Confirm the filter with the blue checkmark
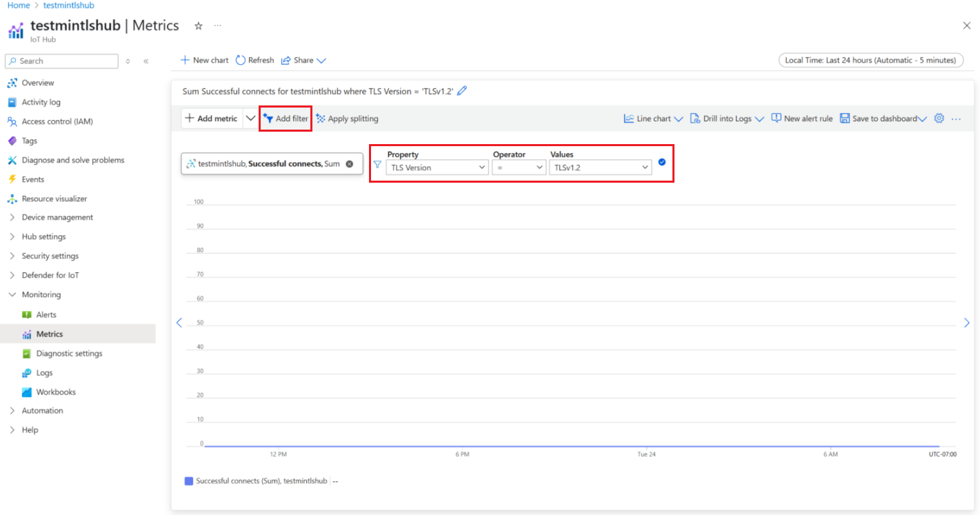This screenshot has width=980, height=515. pos(662,163)
